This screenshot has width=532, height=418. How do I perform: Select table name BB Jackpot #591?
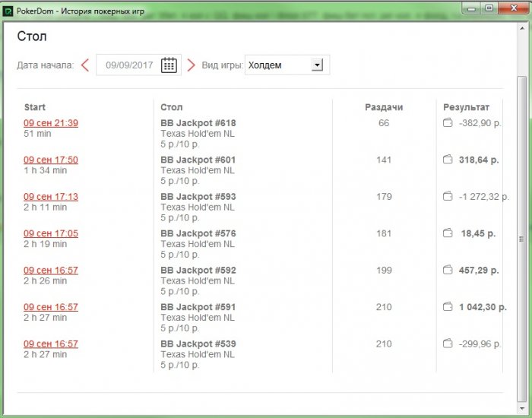click(198, 307)
